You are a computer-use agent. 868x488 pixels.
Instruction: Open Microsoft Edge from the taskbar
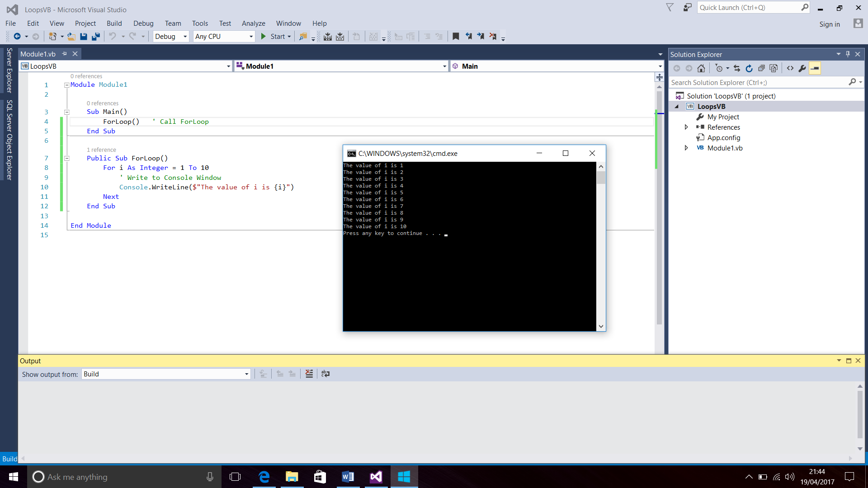click(264, 477)
